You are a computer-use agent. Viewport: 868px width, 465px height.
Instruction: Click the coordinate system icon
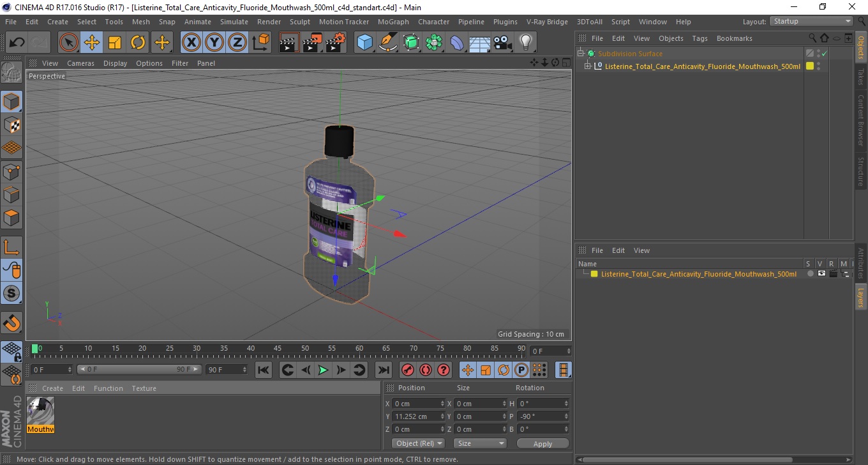(x=261, y=43)
